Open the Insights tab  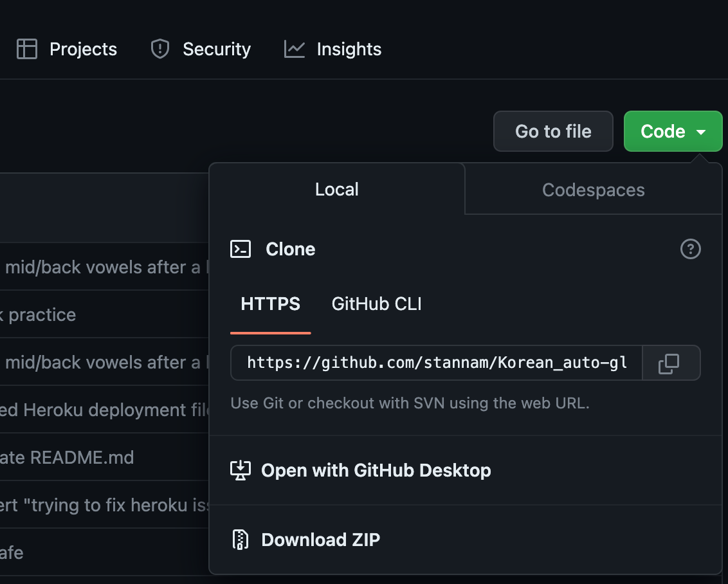pos(333,50)
